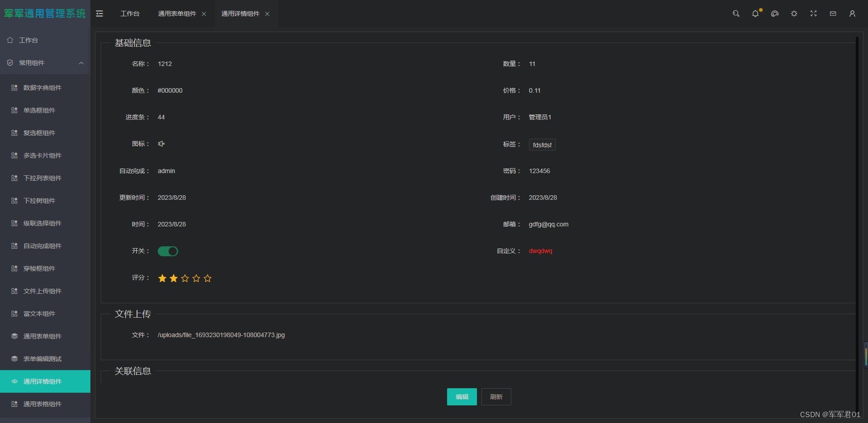Click the 刷新 button
This screenshot has height=423, width=868.
[x=496, y=397]
